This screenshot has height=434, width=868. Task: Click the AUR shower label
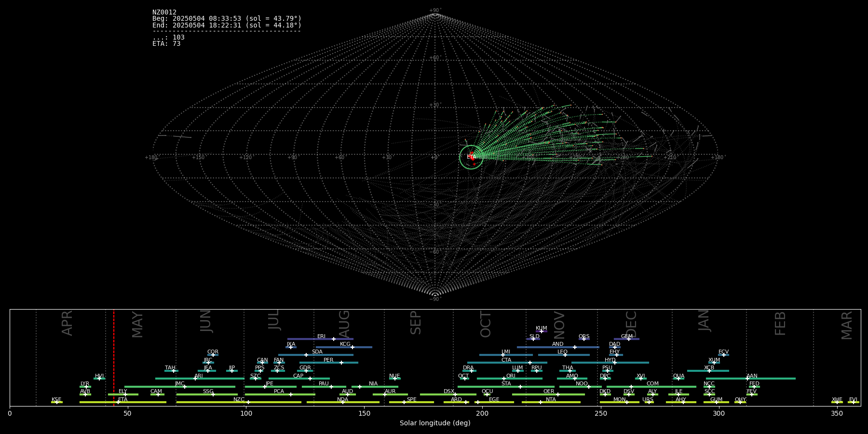point(390,392)
